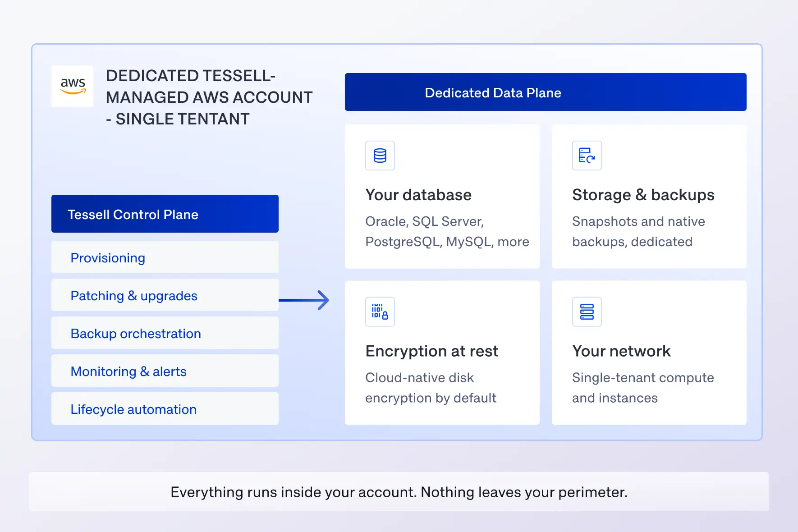The width and height of the screenshot is (798, 532).
Task: Select Patching & upgrades row
Action: [x=165, y=295]
